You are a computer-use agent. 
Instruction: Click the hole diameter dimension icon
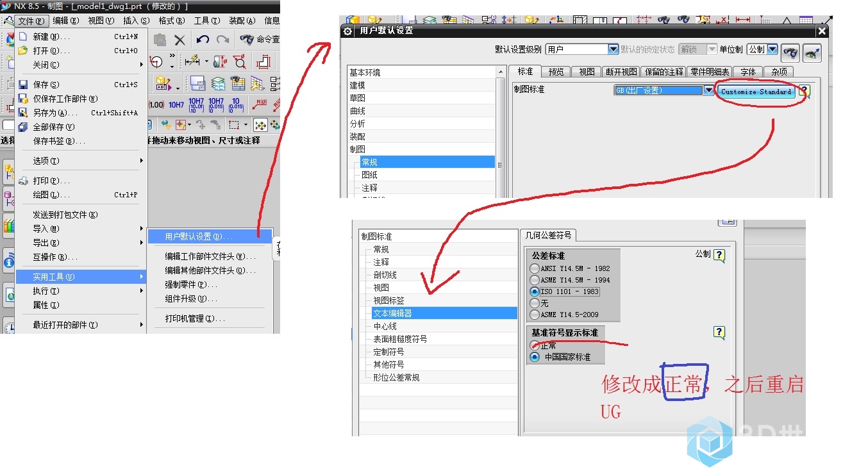[x=240, y=62]
